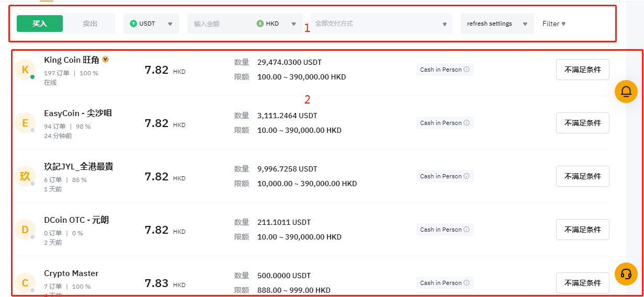Expand the Filter options
644x297 pixels.
554,24
